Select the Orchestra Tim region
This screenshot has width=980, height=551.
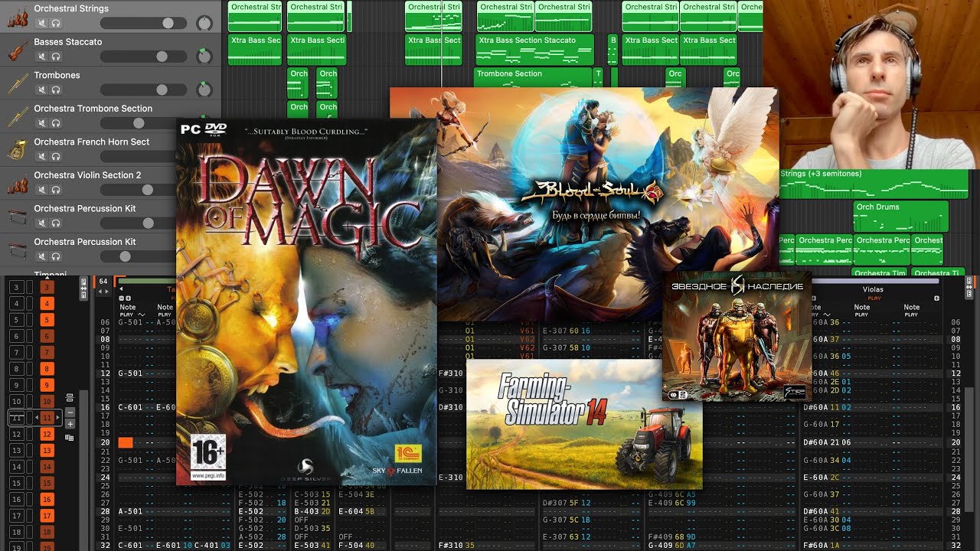tap(879, 272)
